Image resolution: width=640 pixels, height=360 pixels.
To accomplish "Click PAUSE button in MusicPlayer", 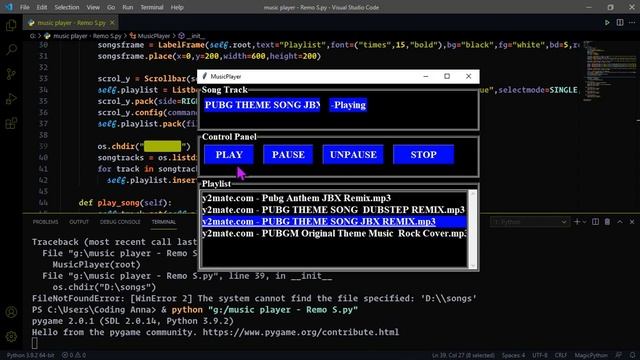I will click(x=288, y=155).
